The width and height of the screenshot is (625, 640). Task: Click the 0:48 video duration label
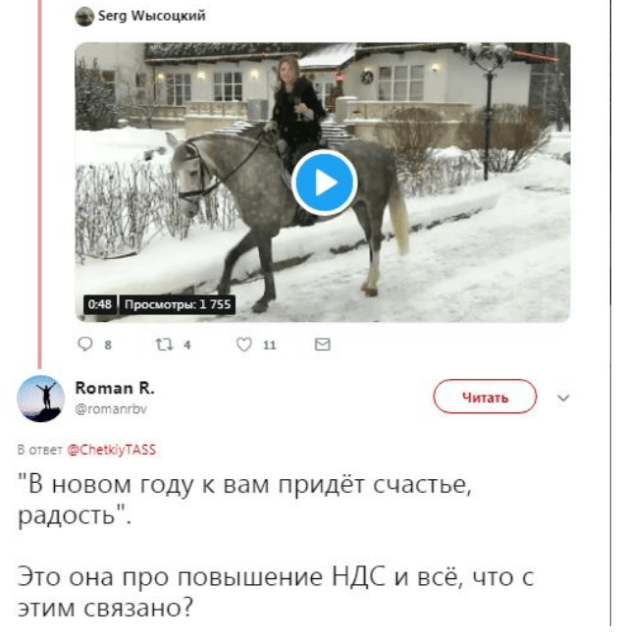pyautogui.click(x=100, y=304)
